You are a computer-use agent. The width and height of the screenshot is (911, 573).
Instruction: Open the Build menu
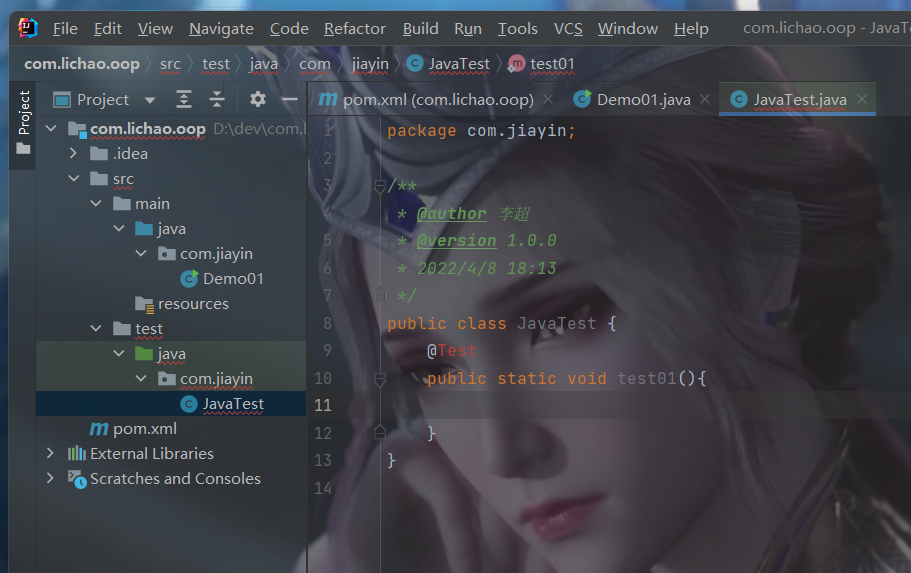(421, 28)
